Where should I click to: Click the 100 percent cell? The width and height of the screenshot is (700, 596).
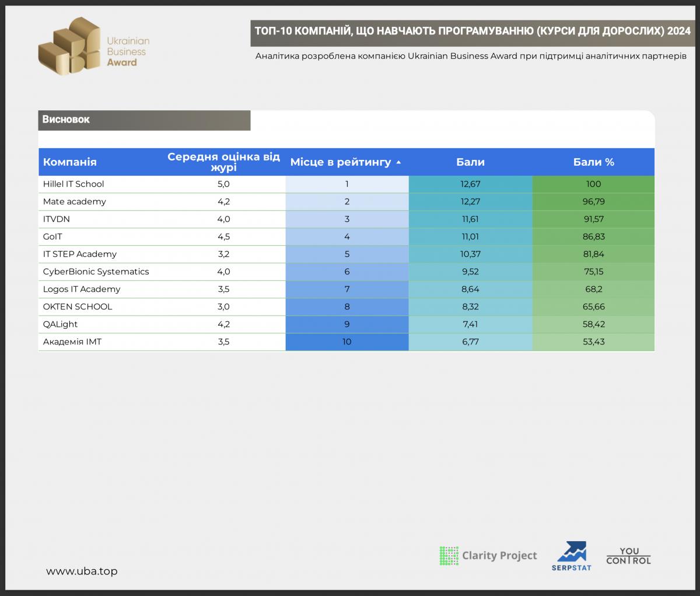593,184
